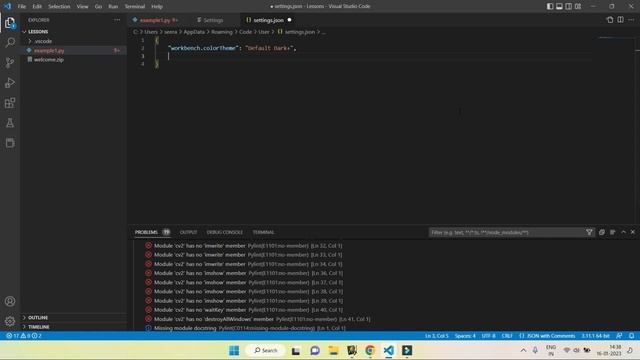Viewport: 640px width, 360px height.
Task: Expand the TIMELINE section
Action: (x=38, y=327)
